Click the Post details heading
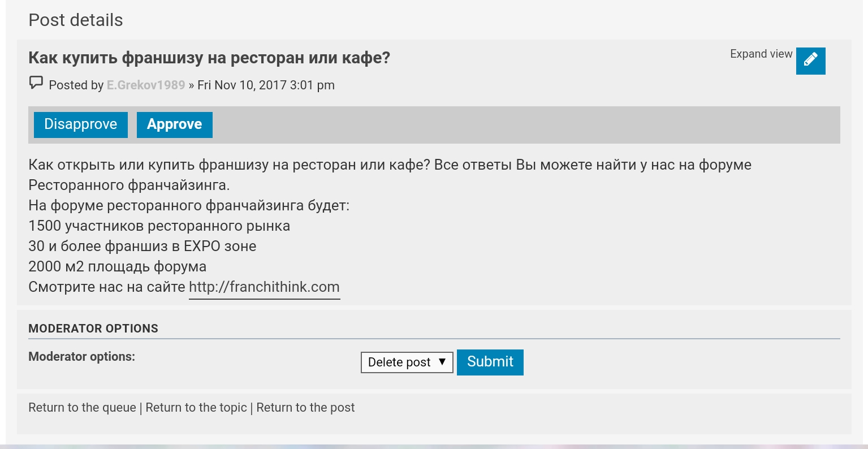 click(x=76, y=20)
